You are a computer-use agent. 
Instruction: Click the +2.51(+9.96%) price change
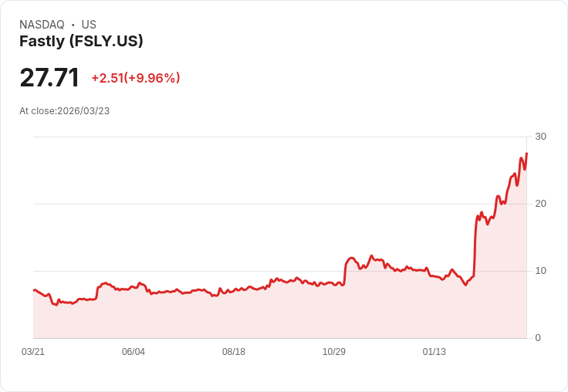pos(136,78)
